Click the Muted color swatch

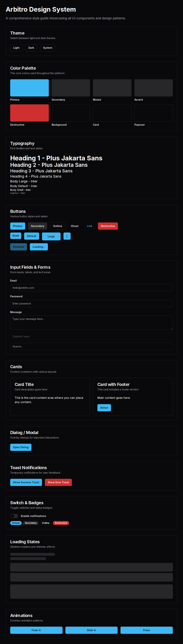[112, 88]
